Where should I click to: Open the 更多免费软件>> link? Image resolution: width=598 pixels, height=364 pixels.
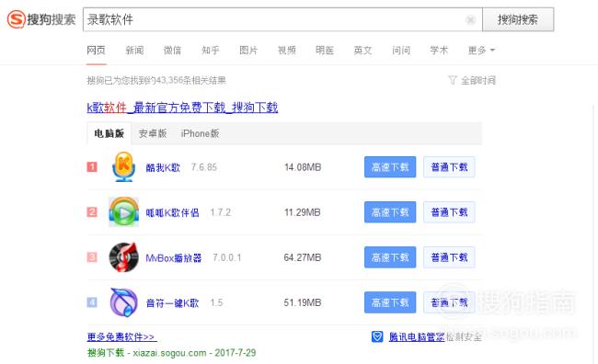(121, 337)
